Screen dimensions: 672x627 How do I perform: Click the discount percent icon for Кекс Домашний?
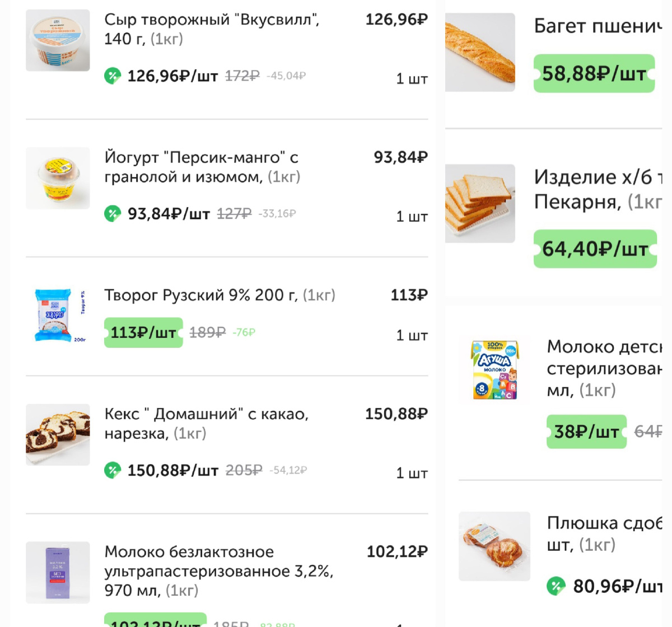pyautogui.click(x=113, y=470)
